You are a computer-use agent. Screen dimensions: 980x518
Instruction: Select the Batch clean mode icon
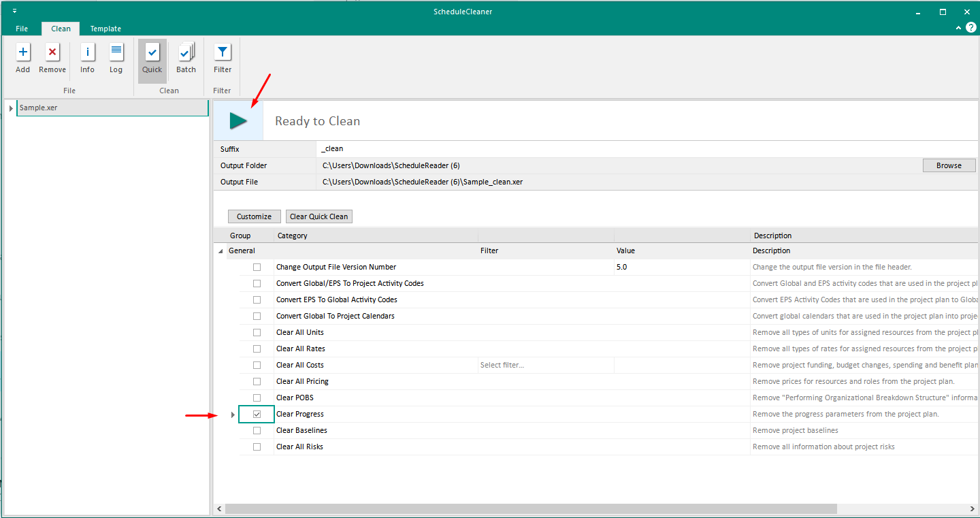click(186, 52)
